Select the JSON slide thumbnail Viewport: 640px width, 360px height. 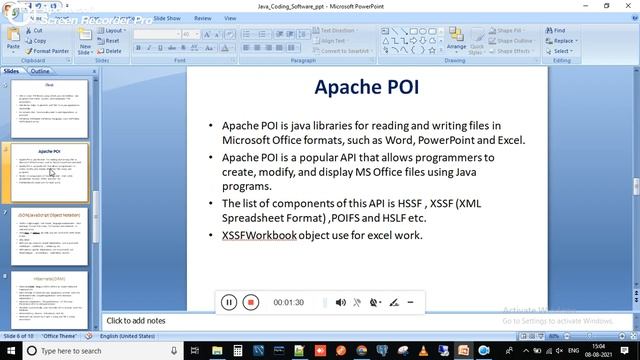(49, 236)
